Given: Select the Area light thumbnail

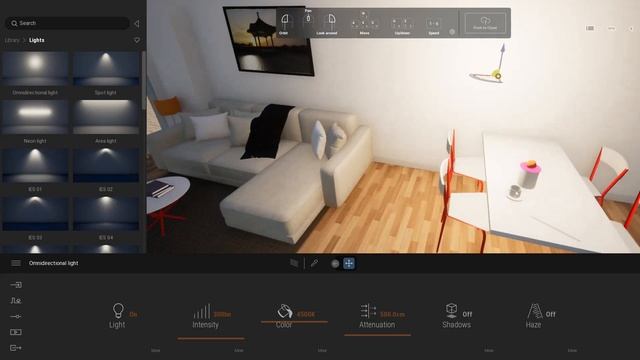Looking at the screenshot, I should pyautogui.click(x=106, y=117).
